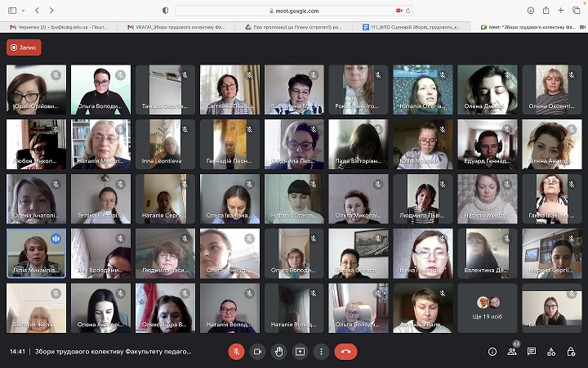Click the present screen icon
588x368 pixels.
coord(300,351)
